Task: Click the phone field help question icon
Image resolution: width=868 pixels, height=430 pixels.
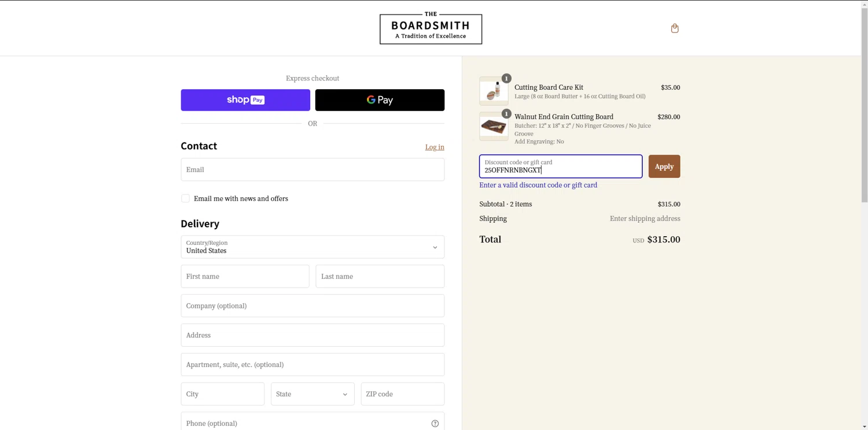Action: [x=435, y=424]
